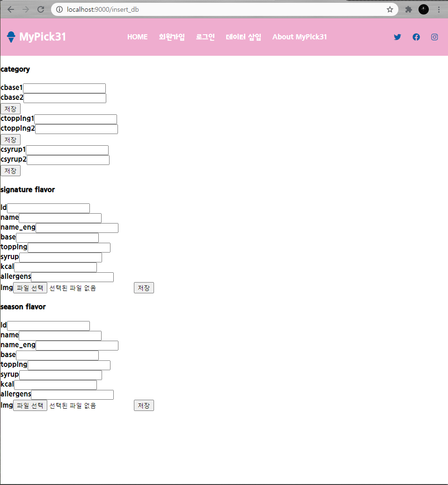Screen dimensions: 448x485
Task: View site information icon in address bar
Action: coord(59,9)
